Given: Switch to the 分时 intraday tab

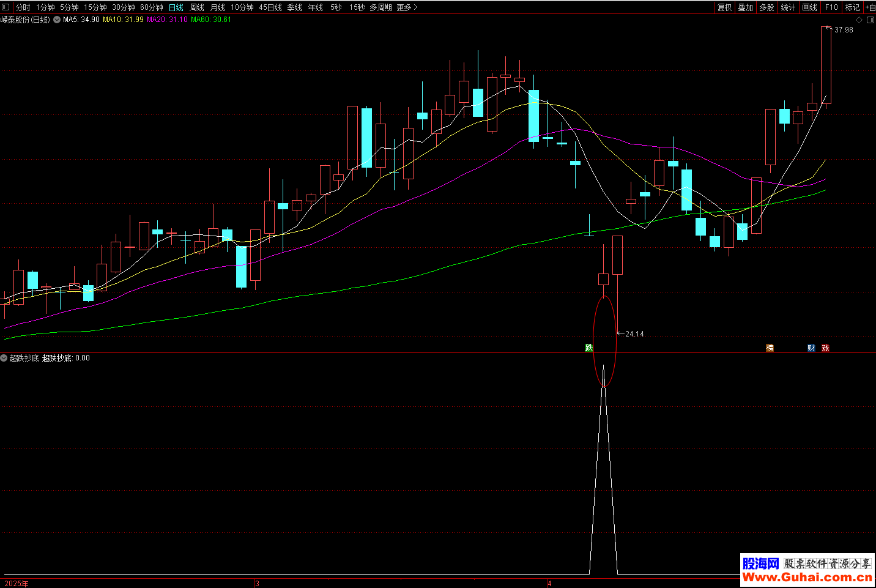Looking at the screenshot, I should click(x=23, y=7).
